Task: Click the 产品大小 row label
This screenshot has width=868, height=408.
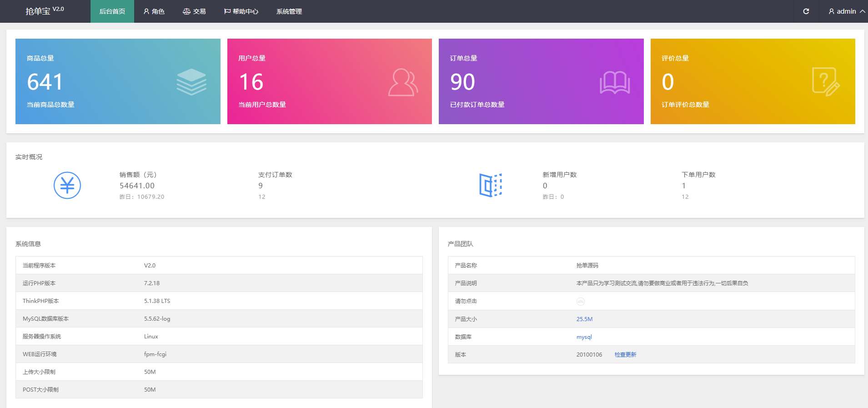Action: [466, 319]
